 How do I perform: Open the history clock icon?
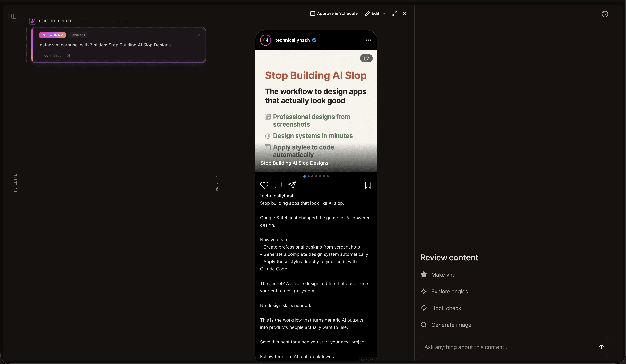[605, 14]
